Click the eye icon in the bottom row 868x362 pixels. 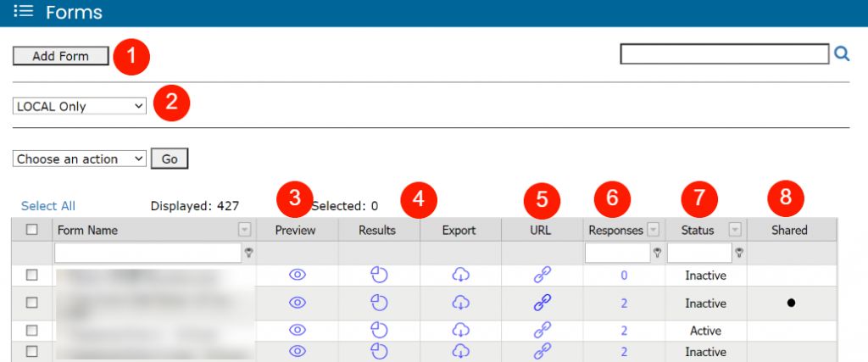pyautogui.click(x=298, y=351)
